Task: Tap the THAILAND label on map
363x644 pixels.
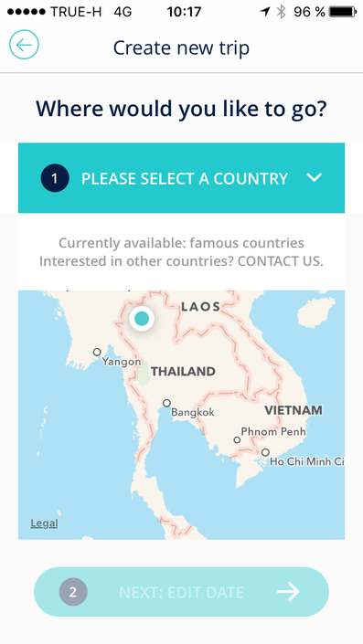Action: 183,372
